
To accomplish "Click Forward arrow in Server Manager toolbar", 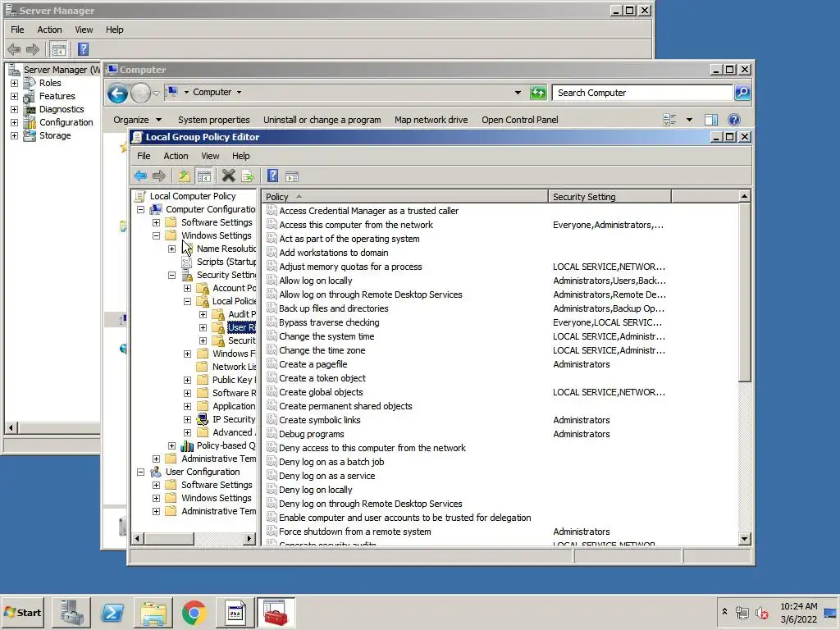I will [33, 50].
